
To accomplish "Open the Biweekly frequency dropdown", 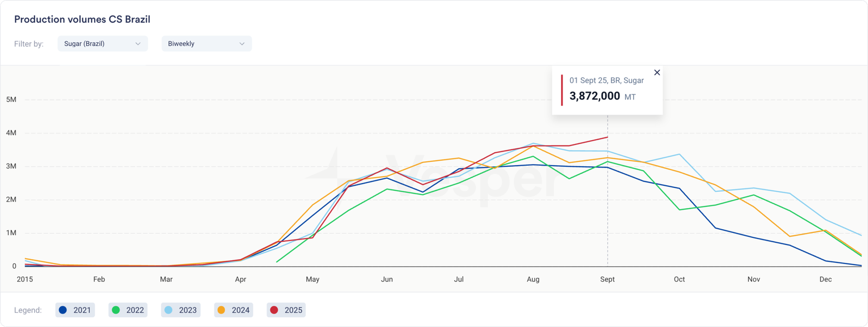I will (x=206, y=43).
